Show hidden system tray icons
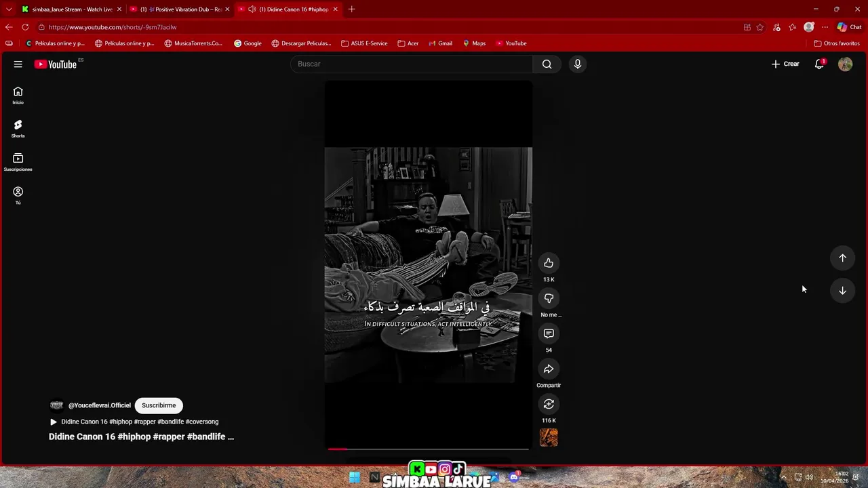The width and height of the screenshot is (868, 488). pyautogui.click(x=784, y=477)
